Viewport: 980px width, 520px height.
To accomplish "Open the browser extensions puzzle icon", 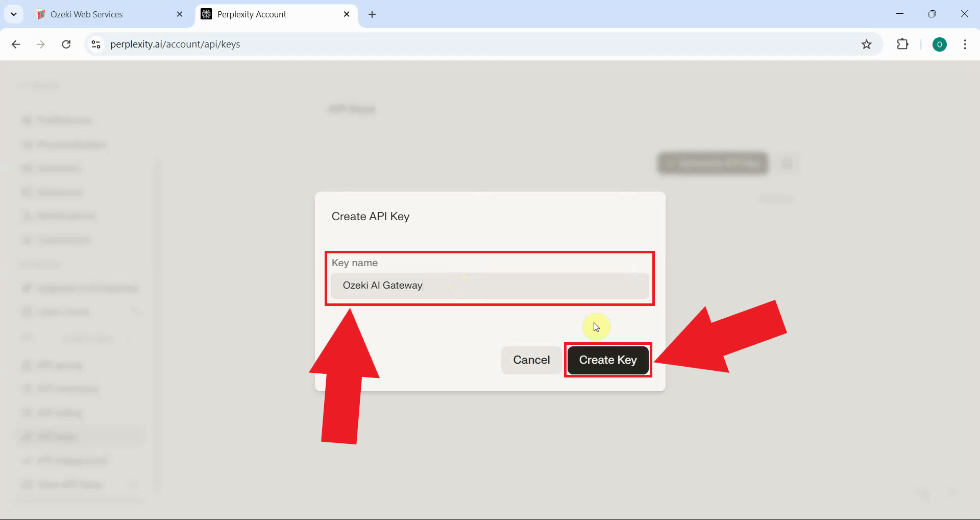I will (x=902, y=44).
